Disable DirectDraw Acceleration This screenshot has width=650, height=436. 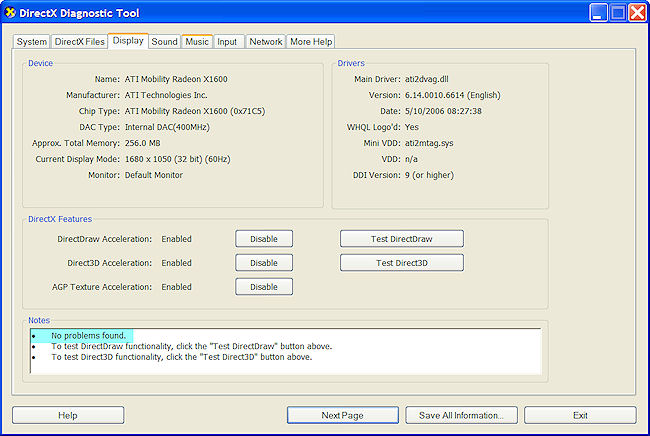pyautogui.click(x=264, y=239)
